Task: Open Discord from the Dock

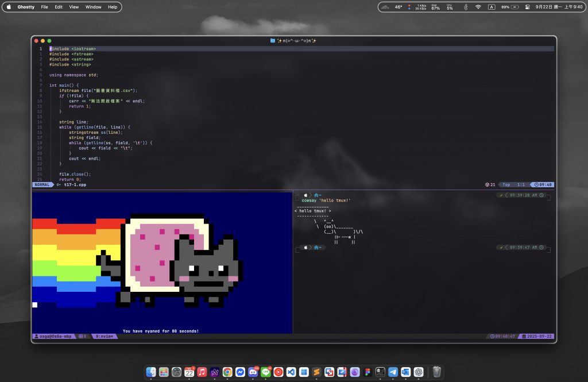Action: (253, 372)
